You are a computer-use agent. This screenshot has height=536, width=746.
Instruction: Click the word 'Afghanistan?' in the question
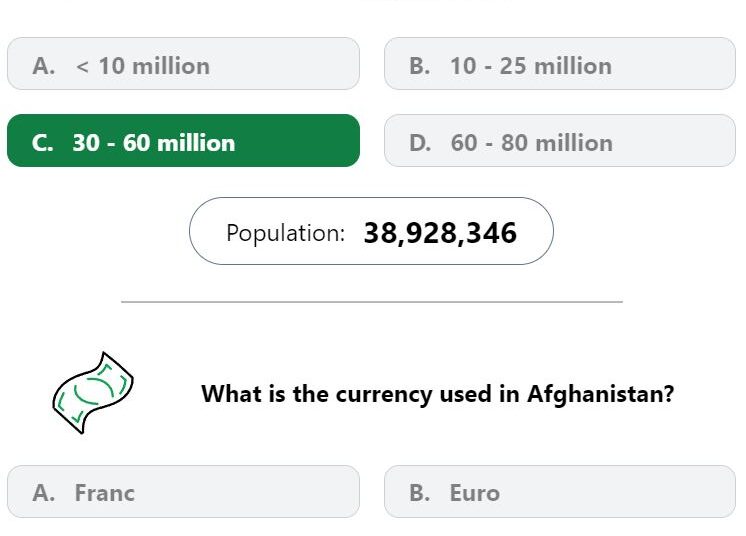[x=601, y=394]
